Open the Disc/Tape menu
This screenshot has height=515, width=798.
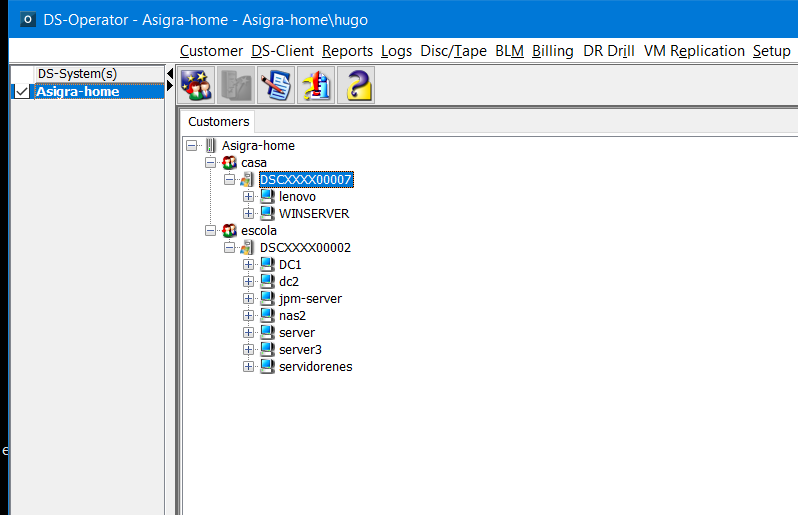coord(453,51)
